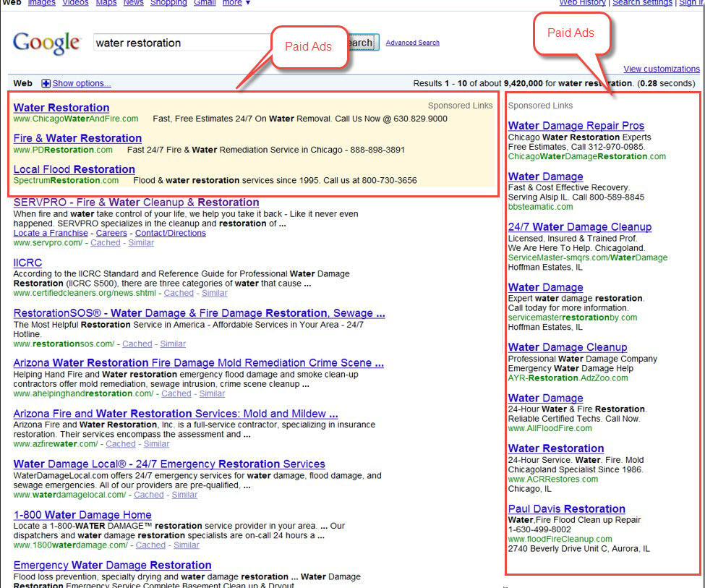Open the 'more' dropdown in top navigation
This screenshot has width=705, height=588.
tap(236, 3)
